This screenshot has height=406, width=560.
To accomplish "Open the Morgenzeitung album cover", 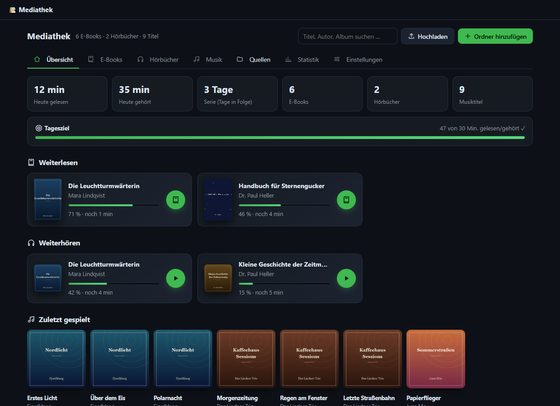I will click(x=246, y=359).
